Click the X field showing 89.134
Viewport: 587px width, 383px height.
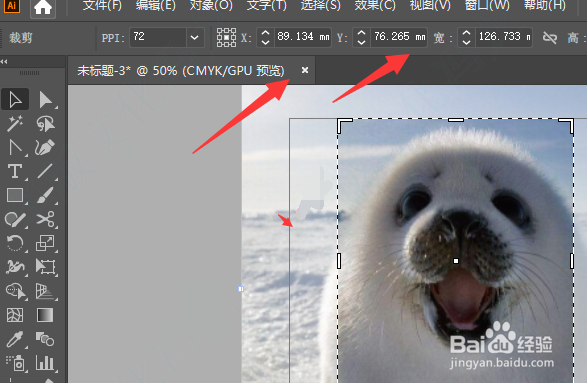point(303,37)
